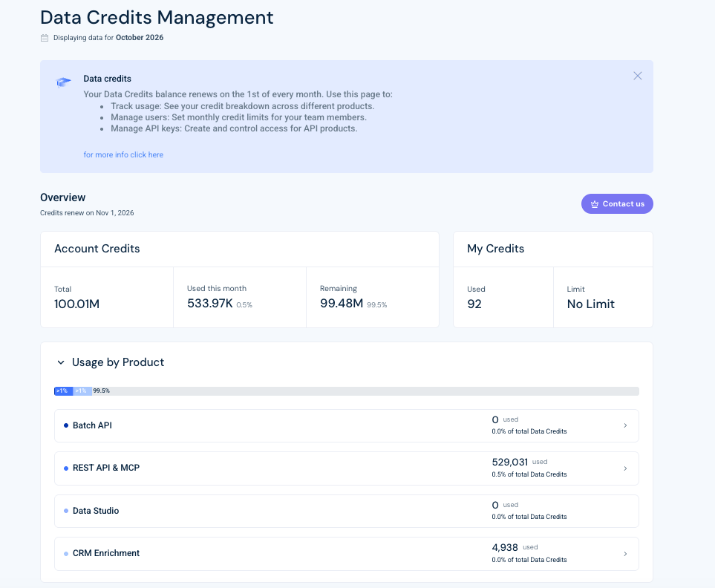Screen dimensions: 715x588
Task: Open REST API & MCP row chevron
Action: [625, 468]
